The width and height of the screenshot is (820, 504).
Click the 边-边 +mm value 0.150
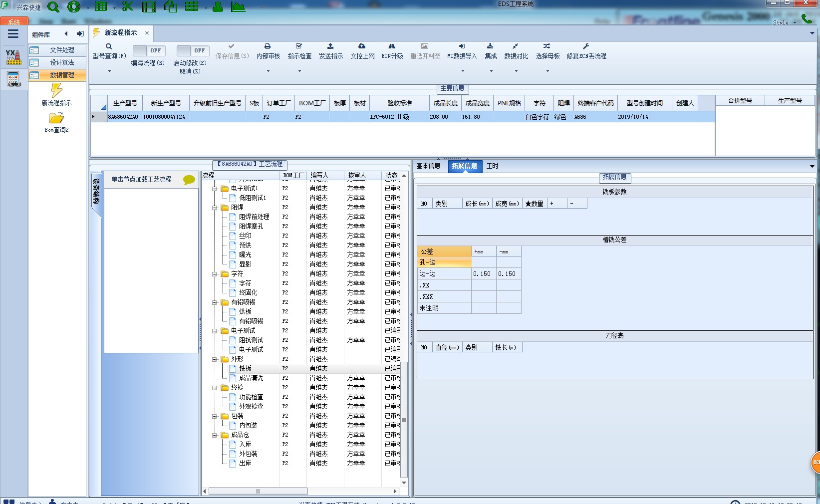(x=484, y=274)
